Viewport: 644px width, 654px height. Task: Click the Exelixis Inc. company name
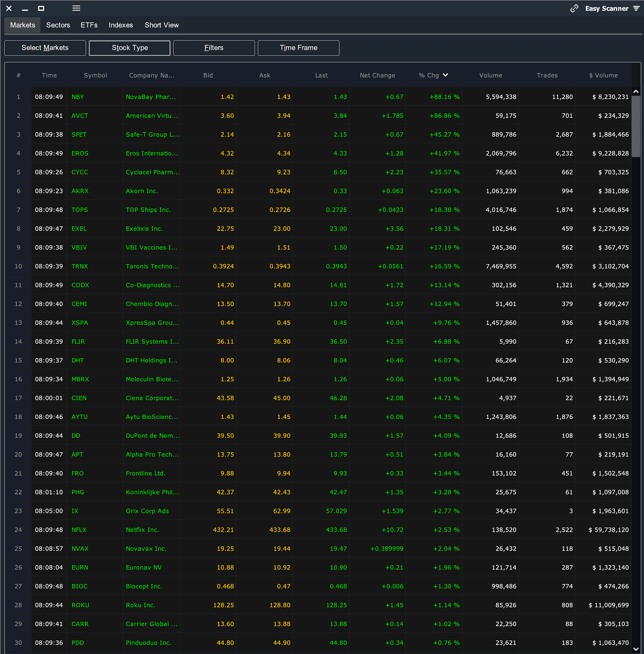pyautogui.click(x=144, y=228)
